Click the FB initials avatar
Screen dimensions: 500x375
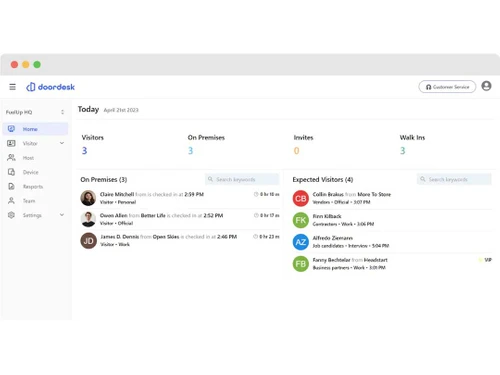coord(301,264)
